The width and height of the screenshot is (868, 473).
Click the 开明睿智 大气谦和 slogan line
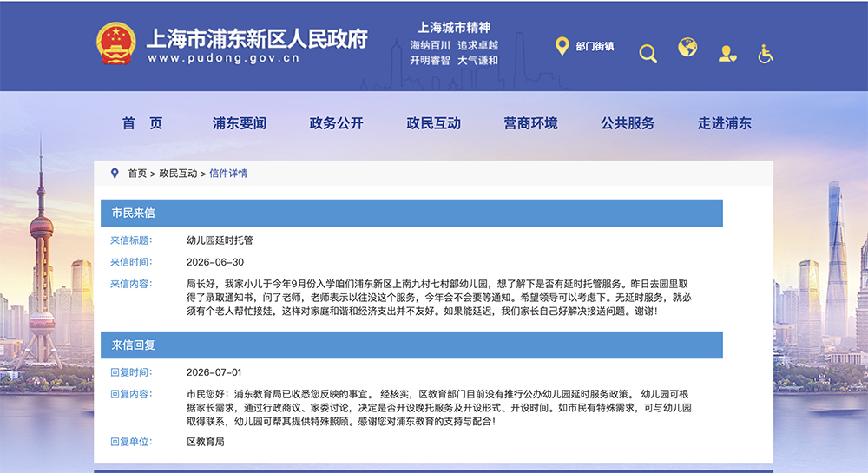click(454, 60)
